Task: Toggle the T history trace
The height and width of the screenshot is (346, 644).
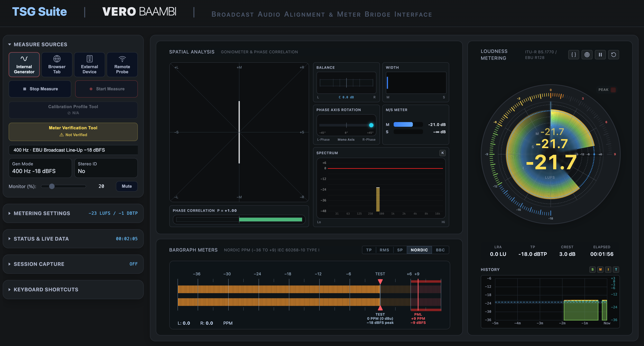Action: pos(616,269)
